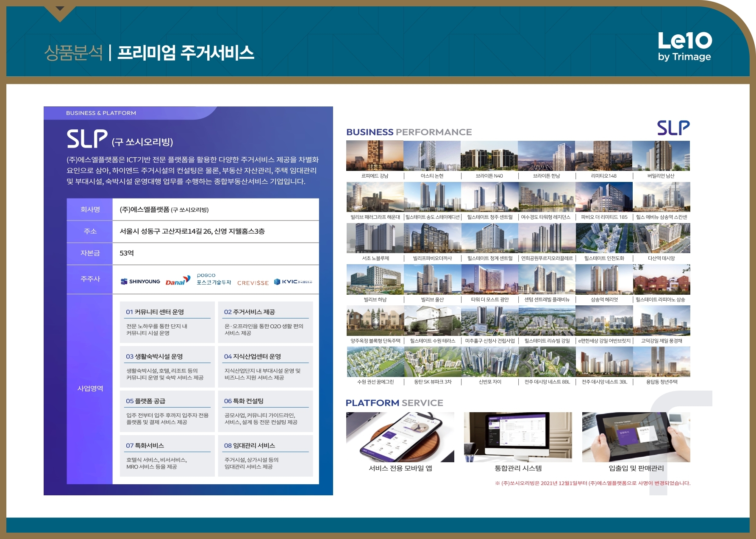756x539 pixels.
Task: Click the 힐스테이트 송도 스테이에디션 label
Action: 433,217
